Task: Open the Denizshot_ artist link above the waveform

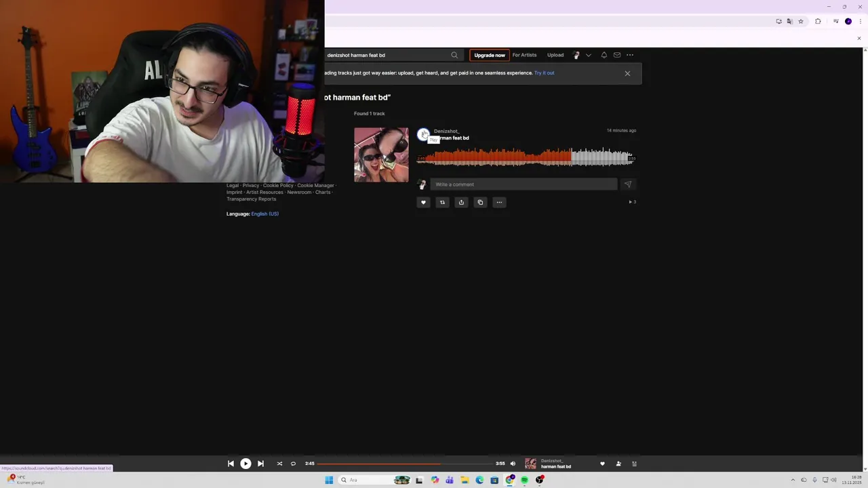Action: pos(446,131)
